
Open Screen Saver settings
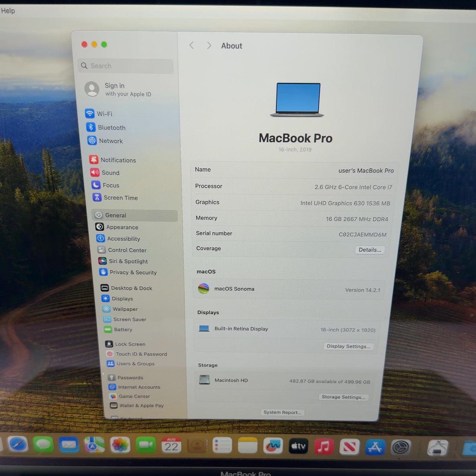[125, 319]
